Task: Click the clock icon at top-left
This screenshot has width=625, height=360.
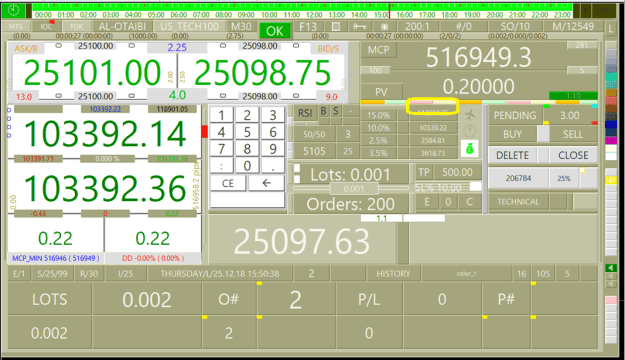Action: pyautogui.click(x=14, y=10)
